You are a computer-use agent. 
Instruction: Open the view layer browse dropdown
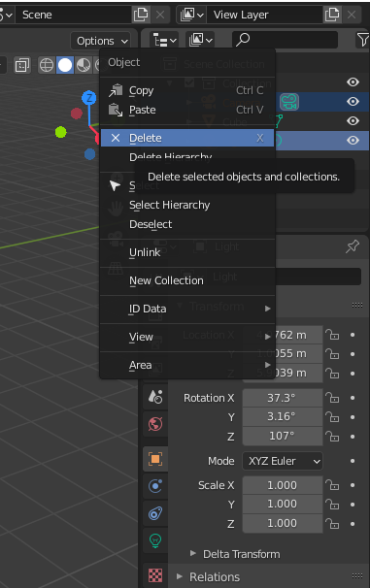tap(191, 15)
